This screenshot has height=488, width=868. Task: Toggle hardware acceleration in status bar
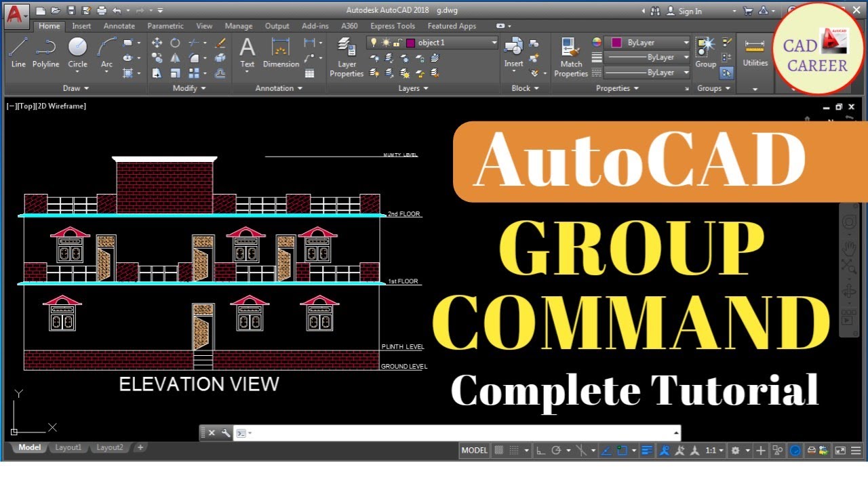(x=795, y=451)
